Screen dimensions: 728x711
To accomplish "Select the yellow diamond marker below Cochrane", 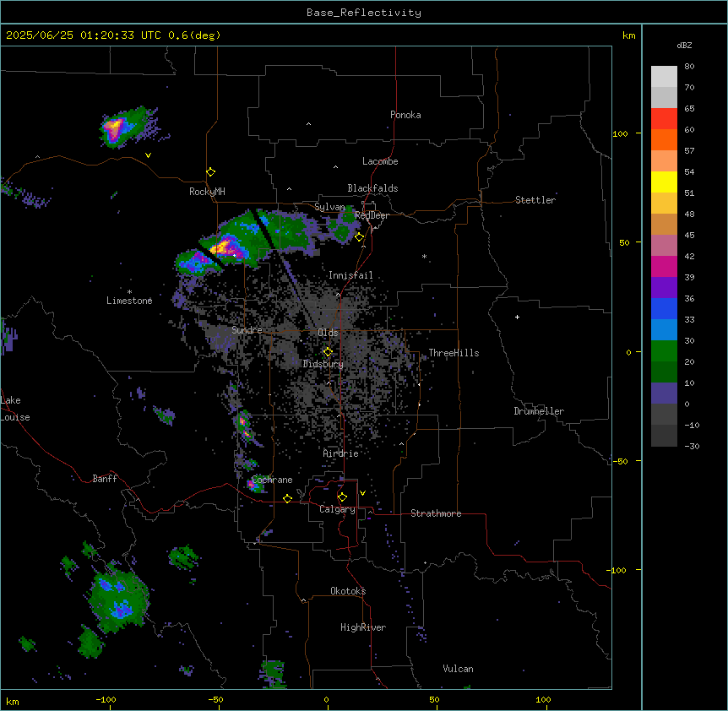I will tap(287, 498).
